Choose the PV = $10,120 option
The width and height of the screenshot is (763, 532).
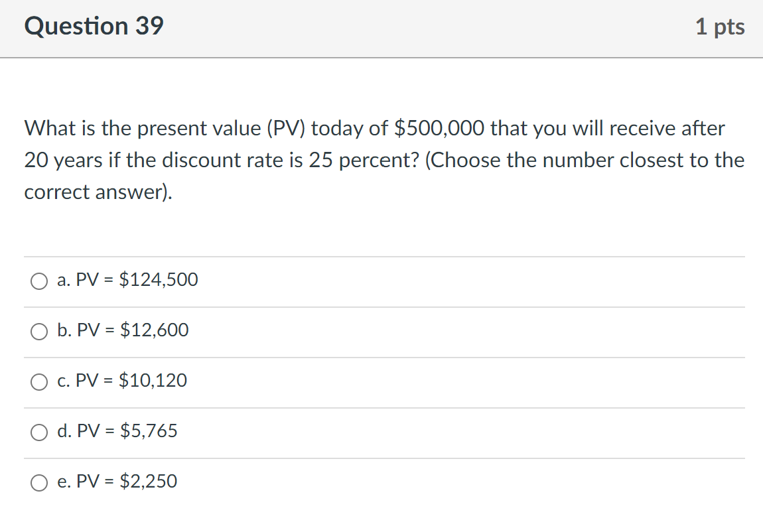(122, 381)
